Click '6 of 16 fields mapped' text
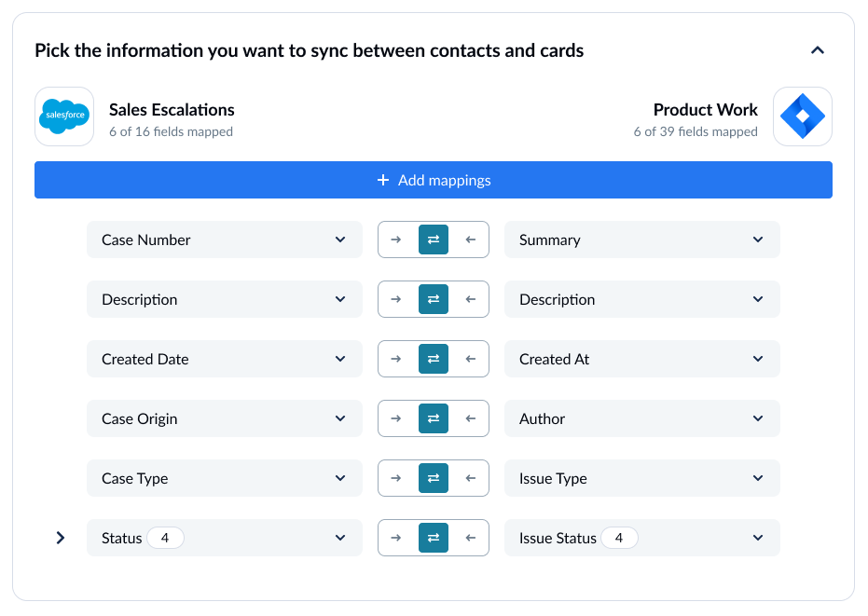The width and height of the screenshot is (868, 616). pyautogui.click(x=171, y=131)
